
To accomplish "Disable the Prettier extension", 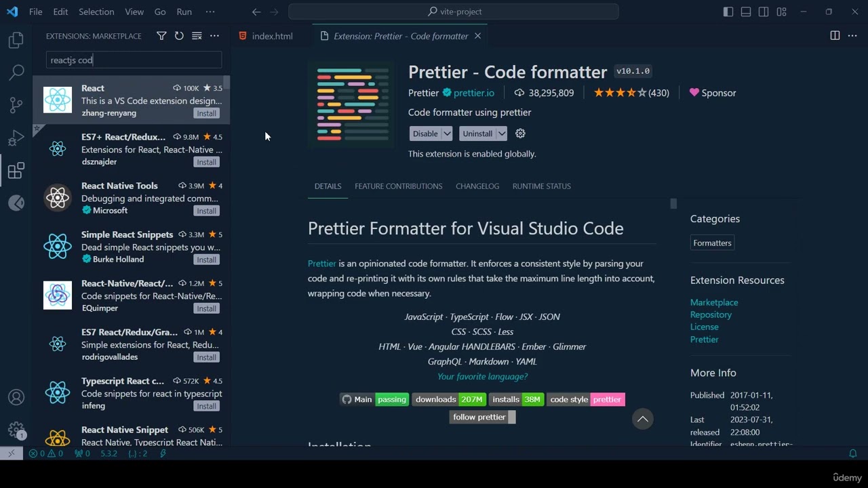I will (425, 134).
